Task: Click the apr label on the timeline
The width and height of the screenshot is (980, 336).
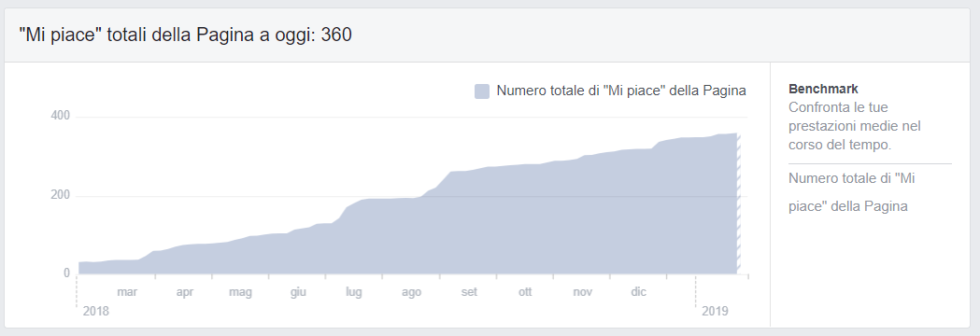Action: point(184,292)
